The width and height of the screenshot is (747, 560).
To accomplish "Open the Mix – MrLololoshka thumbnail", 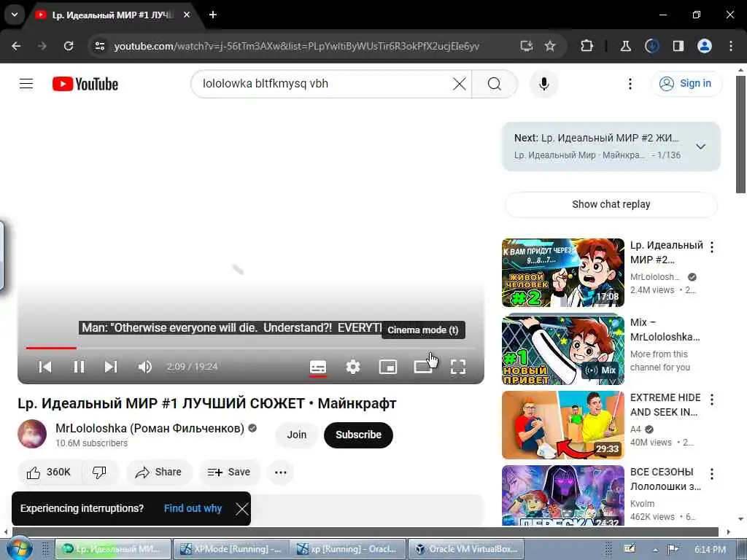I will (x=562, y=350).
